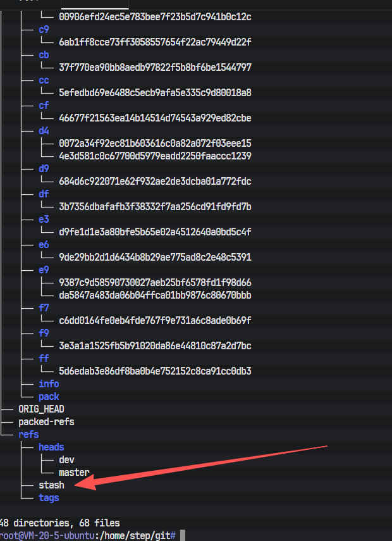Click the packed-refs file entry

click(x=46, y=422)
